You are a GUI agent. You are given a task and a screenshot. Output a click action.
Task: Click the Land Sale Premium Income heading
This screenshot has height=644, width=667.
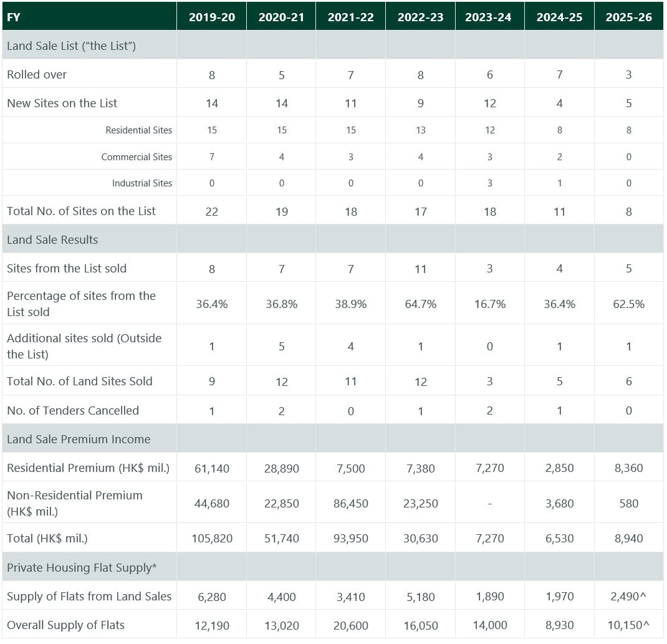point(79,439)
